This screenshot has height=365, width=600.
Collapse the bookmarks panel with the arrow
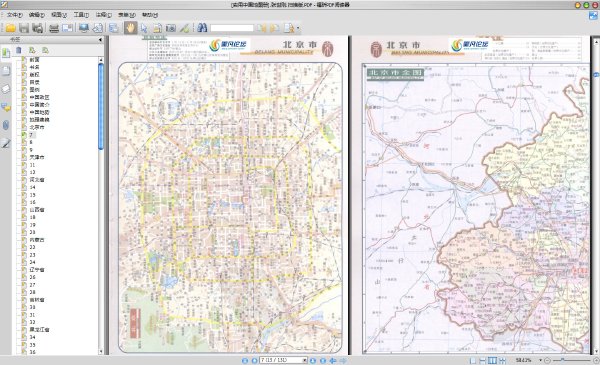click(100, 39)
